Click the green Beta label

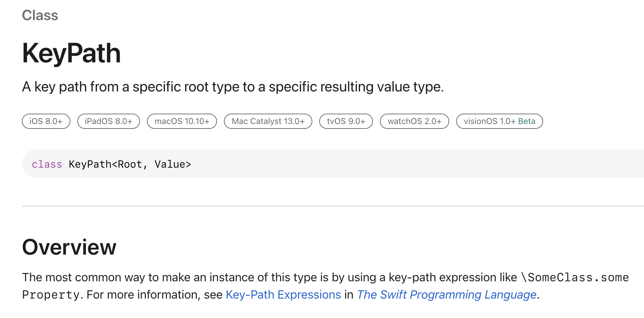tap(526, 121)
